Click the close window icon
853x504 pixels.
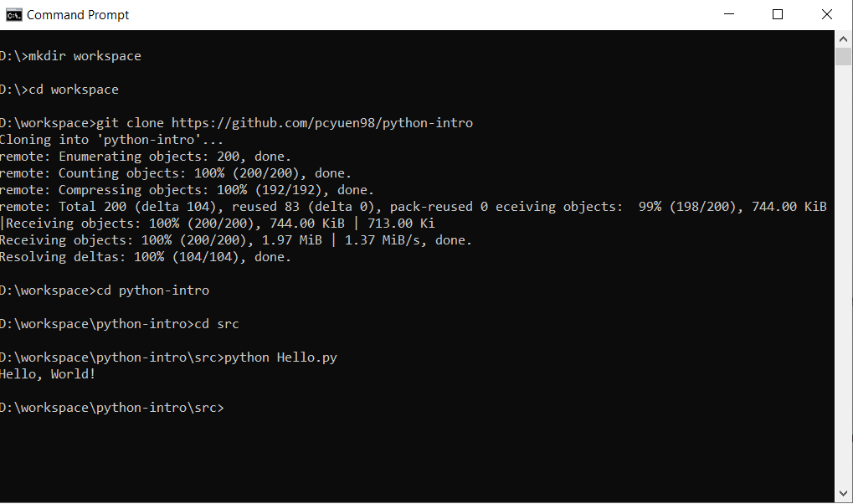(825, 14)
